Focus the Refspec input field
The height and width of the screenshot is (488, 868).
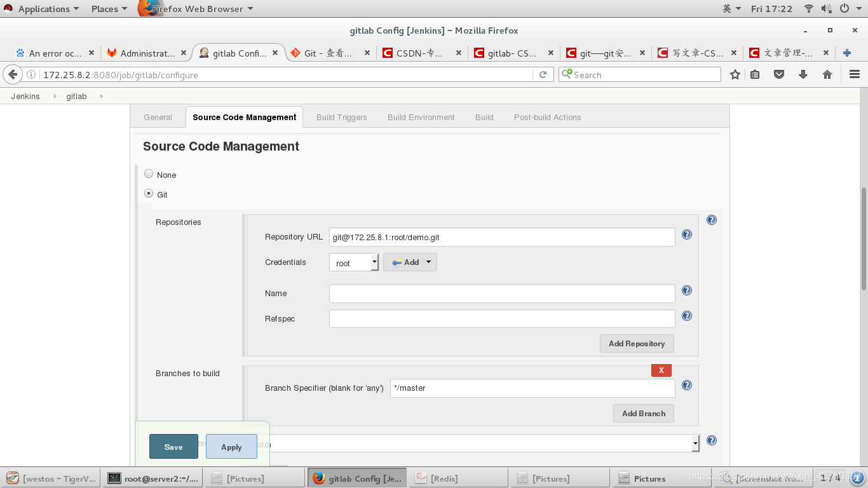[x=502, y=319]
